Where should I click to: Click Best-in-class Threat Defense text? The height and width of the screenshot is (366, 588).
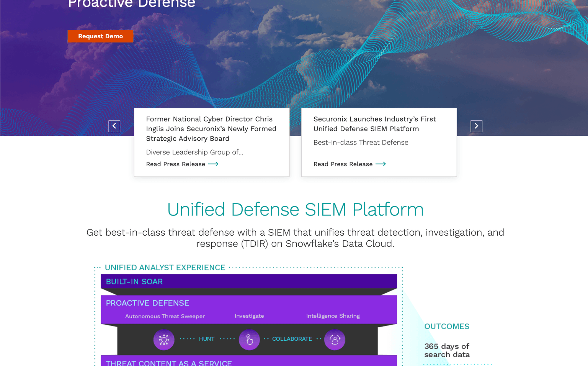(x=361, y=143)
